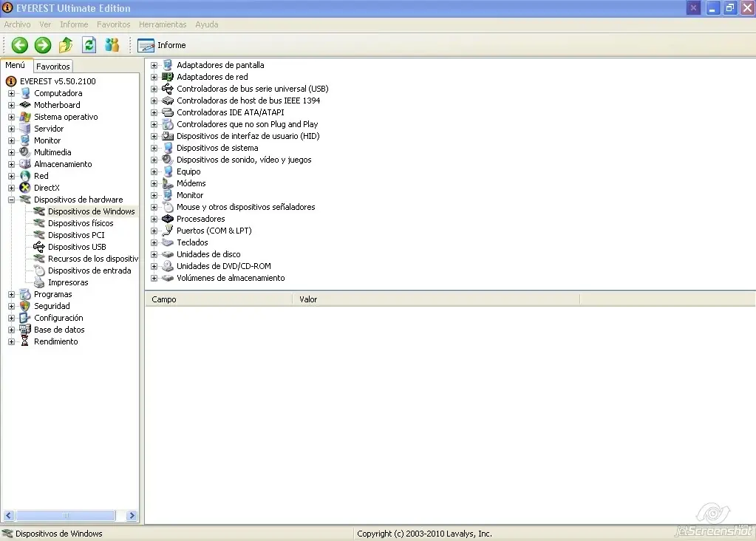The height and width of the screenshot is (541, 756).
Task: Click the Red globe icon in sidebar
Action: pyautogui.click(x=24, y=176)
